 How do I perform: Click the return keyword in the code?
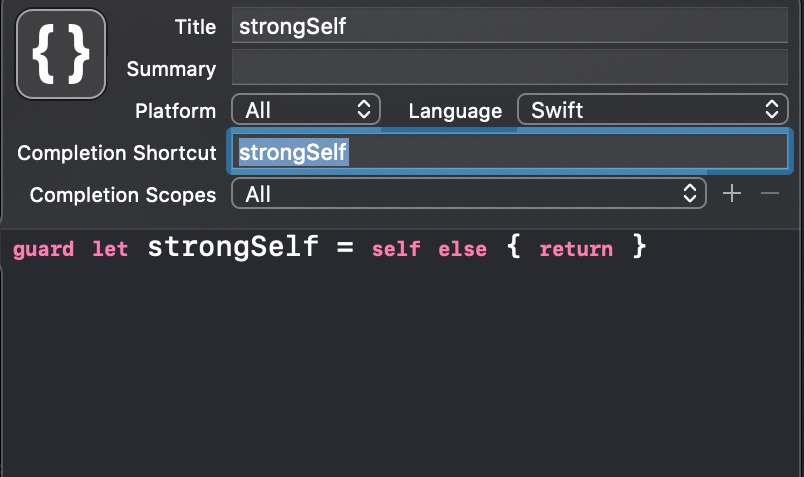point(576,249)
